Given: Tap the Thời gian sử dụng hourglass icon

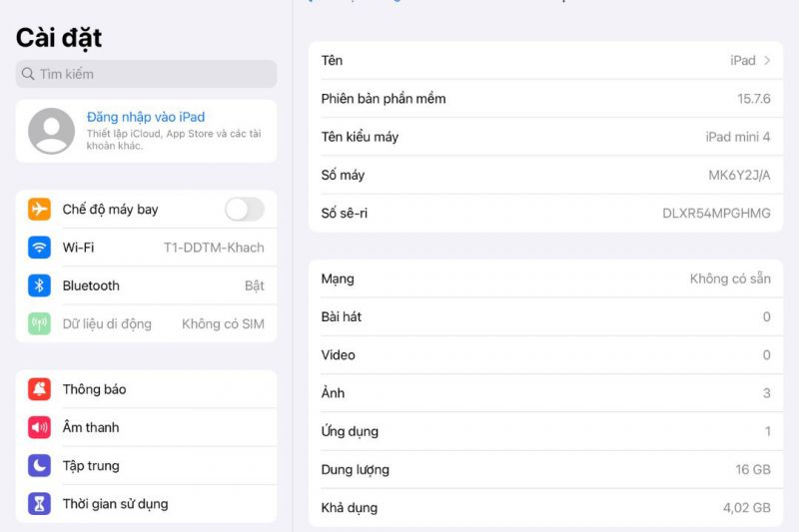Looking at the screenshot, I should coord(39,503).
